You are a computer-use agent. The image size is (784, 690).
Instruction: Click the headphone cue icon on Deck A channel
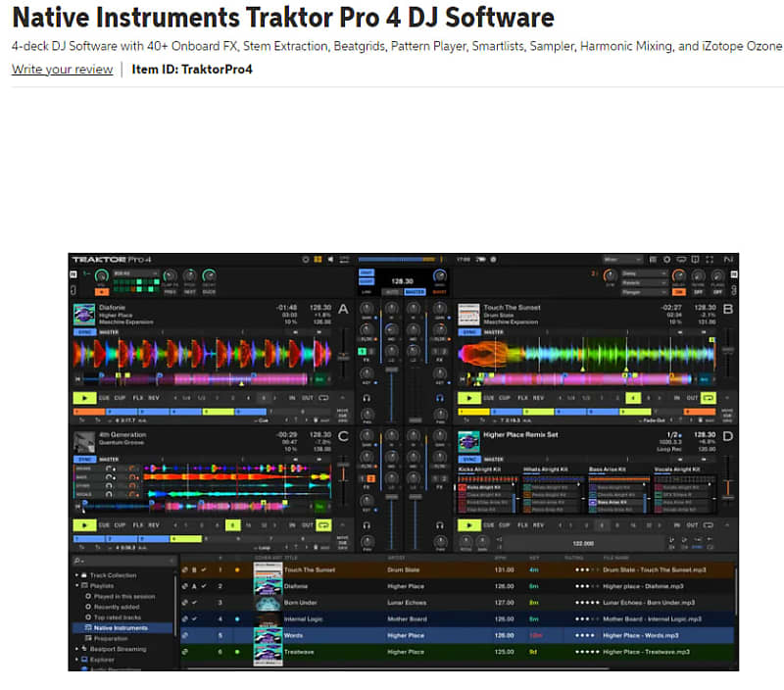[366, 398]
